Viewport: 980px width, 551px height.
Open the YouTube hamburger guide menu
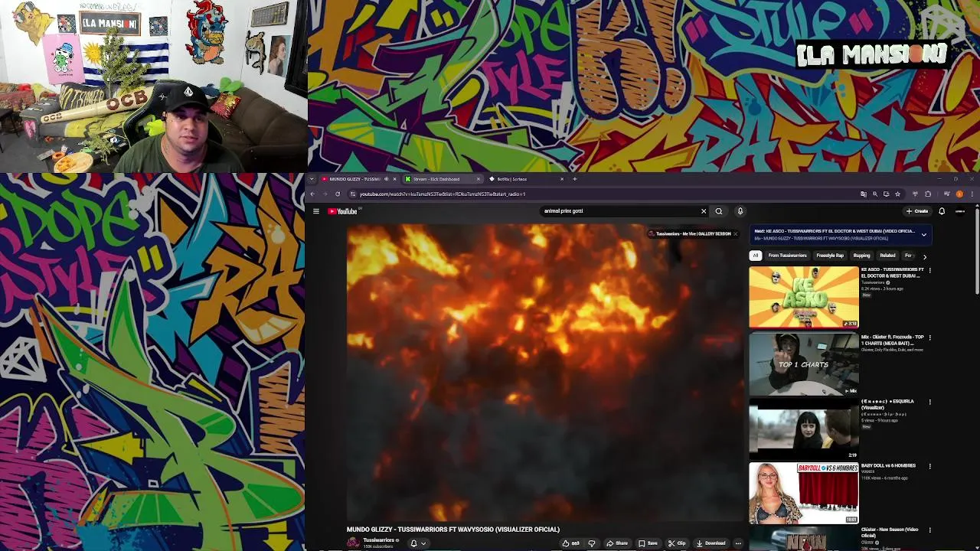click(x=315, y=211)
